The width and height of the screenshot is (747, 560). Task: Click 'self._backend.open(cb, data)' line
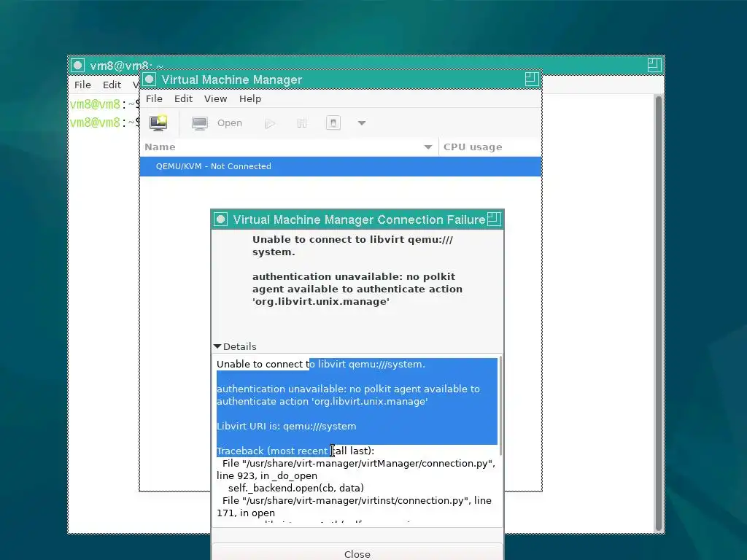[296, 488]
